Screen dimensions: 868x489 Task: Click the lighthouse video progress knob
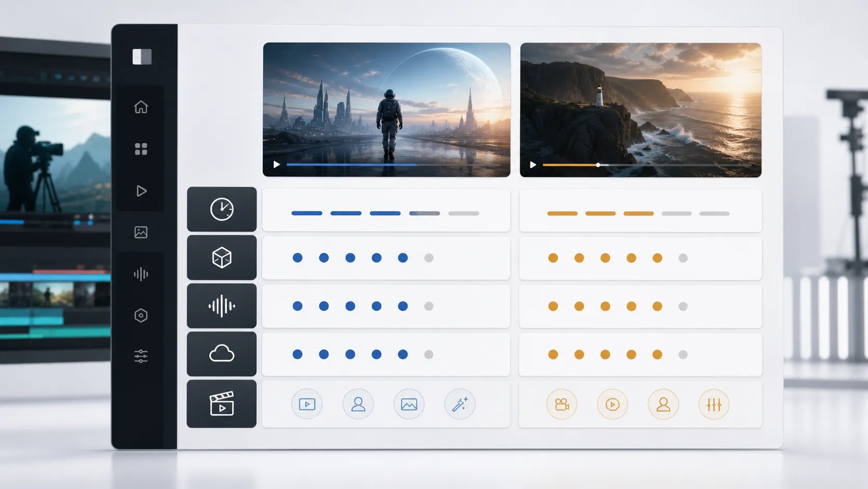point(598,165)
